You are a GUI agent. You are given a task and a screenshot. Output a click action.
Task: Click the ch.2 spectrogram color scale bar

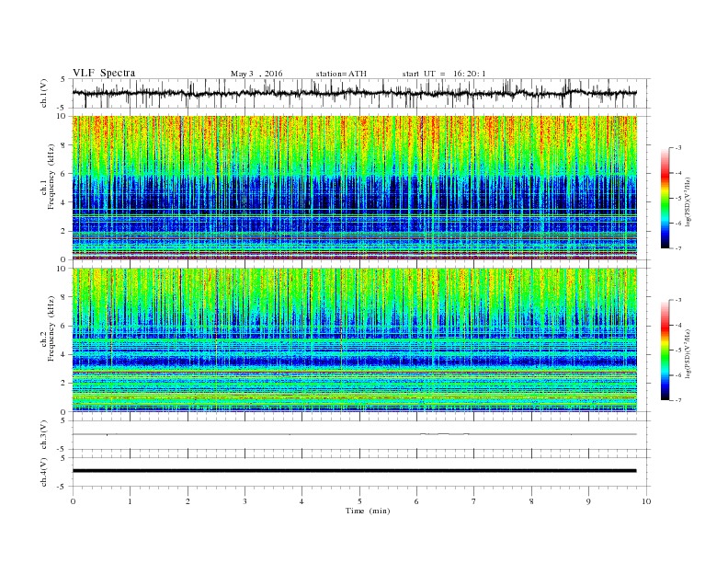(665, 350)
